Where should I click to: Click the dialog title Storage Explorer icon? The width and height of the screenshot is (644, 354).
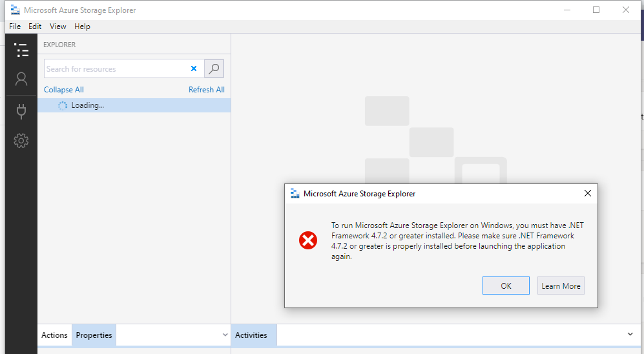[295, 193]
